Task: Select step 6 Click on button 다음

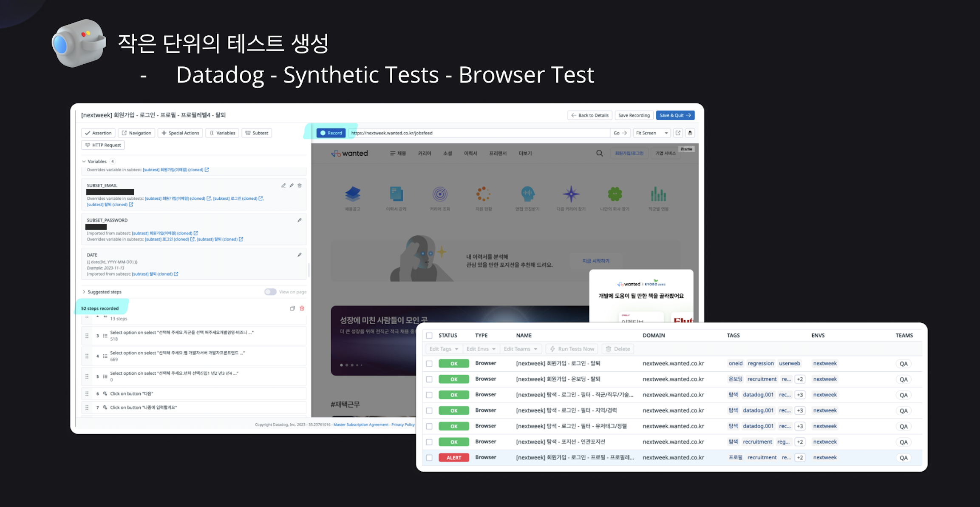Action: [194, 394]
